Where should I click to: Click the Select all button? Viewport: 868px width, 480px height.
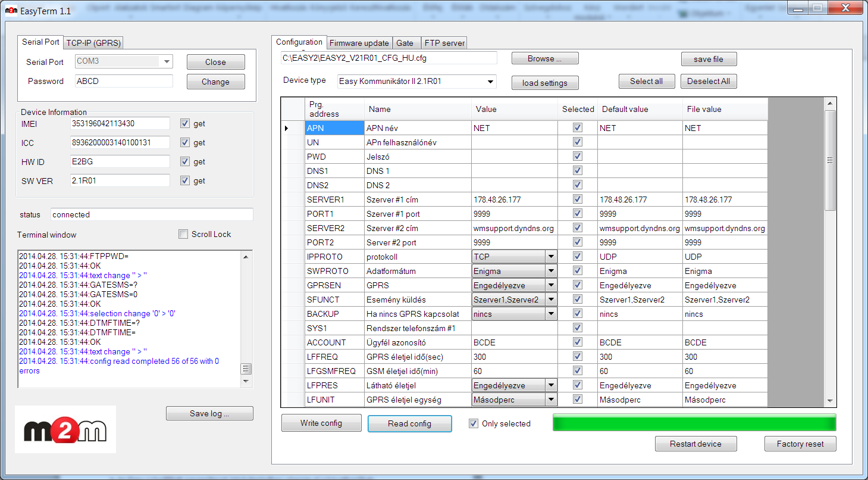pyautogui.click(x=647, y=81)
